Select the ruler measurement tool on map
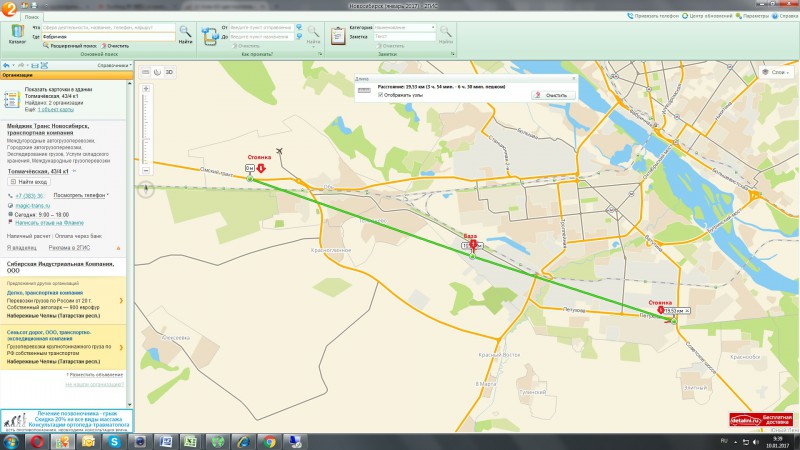Screen dimensions: 800x450 click(146, 72)
